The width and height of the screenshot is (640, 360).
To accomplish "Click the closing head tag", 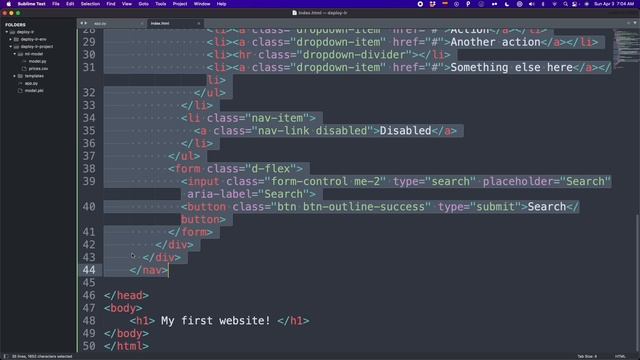I will (x=126, y=296).
